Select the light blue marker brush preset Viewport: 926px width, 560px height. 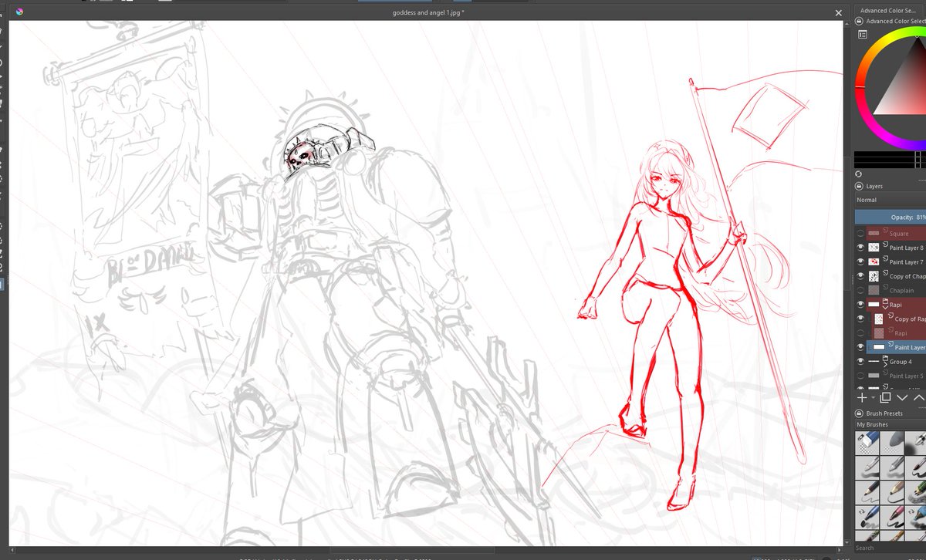tap(916, 516)
